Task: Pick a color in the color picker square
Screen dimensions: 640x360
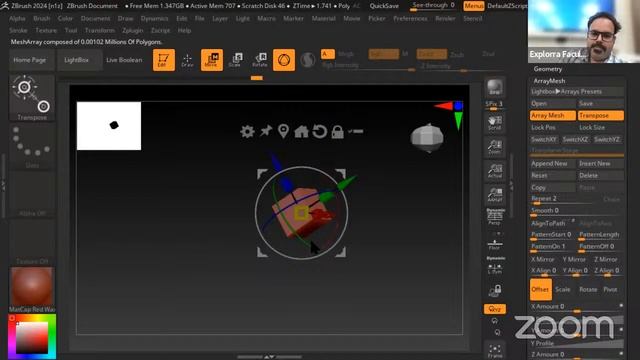Action: point(32,338)
